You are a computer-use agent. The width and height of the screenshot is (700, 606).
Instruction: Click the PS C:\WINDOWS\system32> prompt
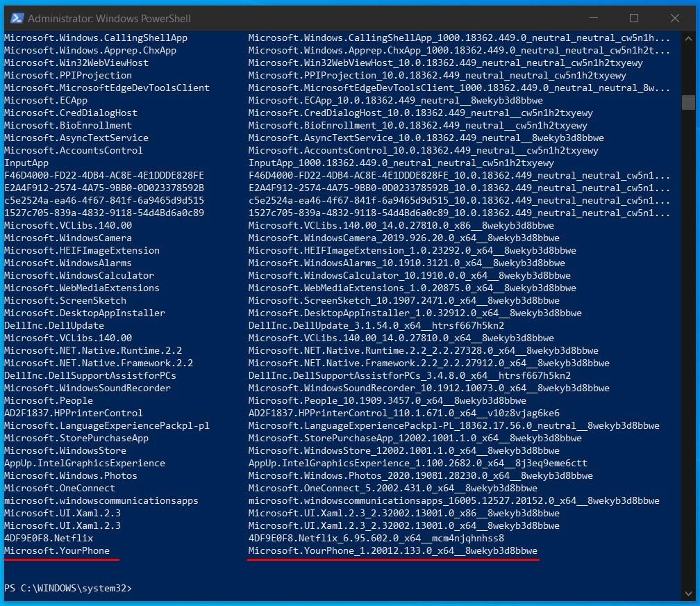click(x=68, y=588)
